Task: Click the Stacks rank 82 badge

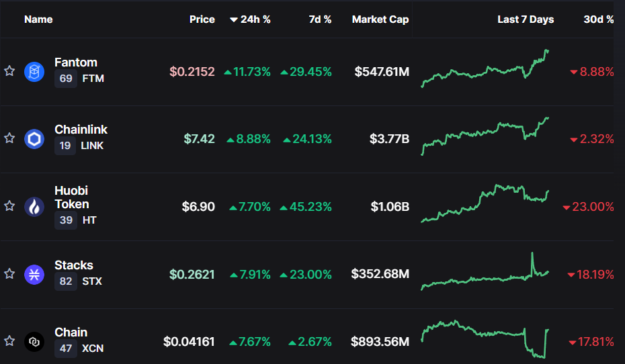Action: [66, 281]
